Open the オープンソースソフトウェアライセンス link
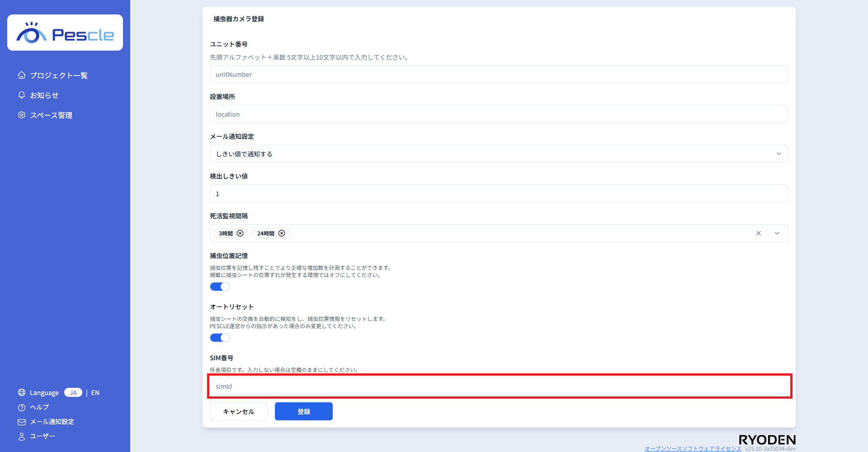The height and width of the screenshot is (452, 868). point(693,448)
